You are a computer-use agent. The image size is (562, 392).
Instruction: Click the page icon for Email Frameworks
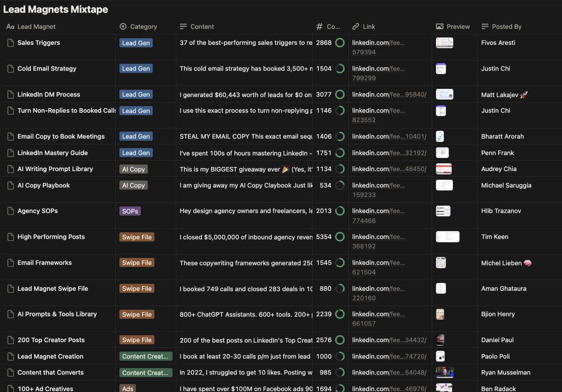(x=11, y=263)
